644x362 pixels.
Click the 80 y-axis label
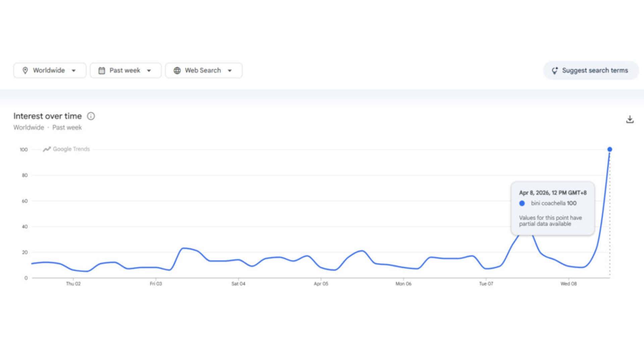[x=25, y=175]
